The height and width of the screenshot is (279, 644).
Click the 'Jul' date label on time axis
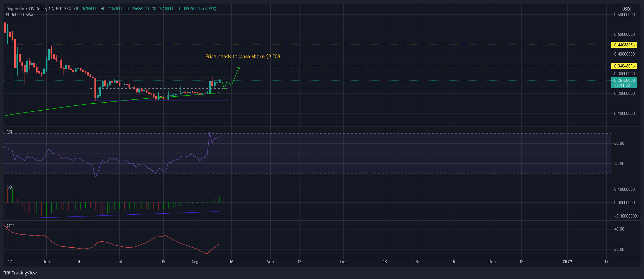point(119,262)
